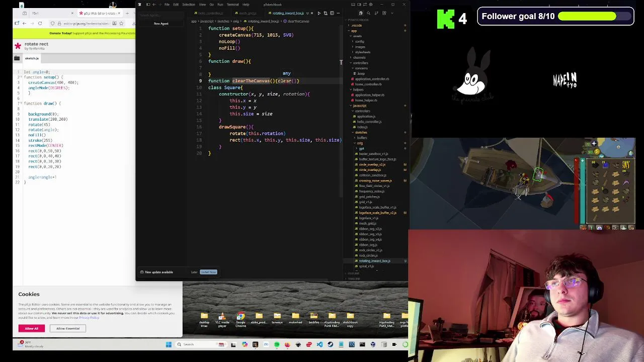Open the File menu

pos(167,5)
